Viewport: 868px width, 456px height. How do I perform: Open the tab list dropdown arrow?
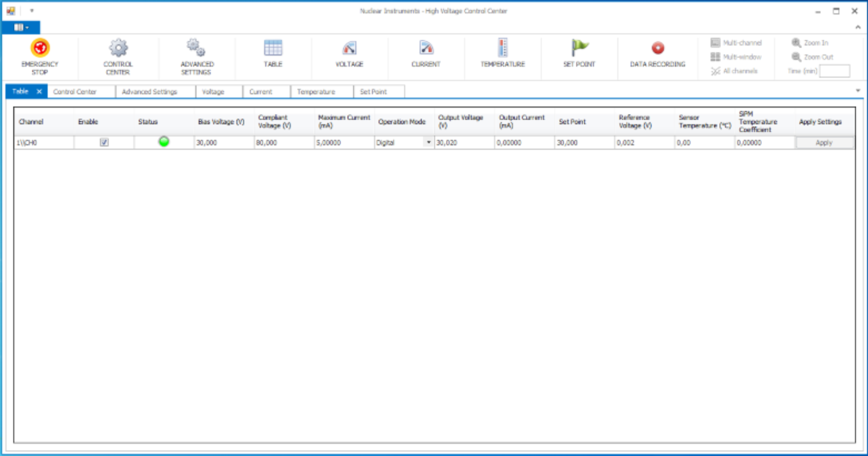[858, 91]
